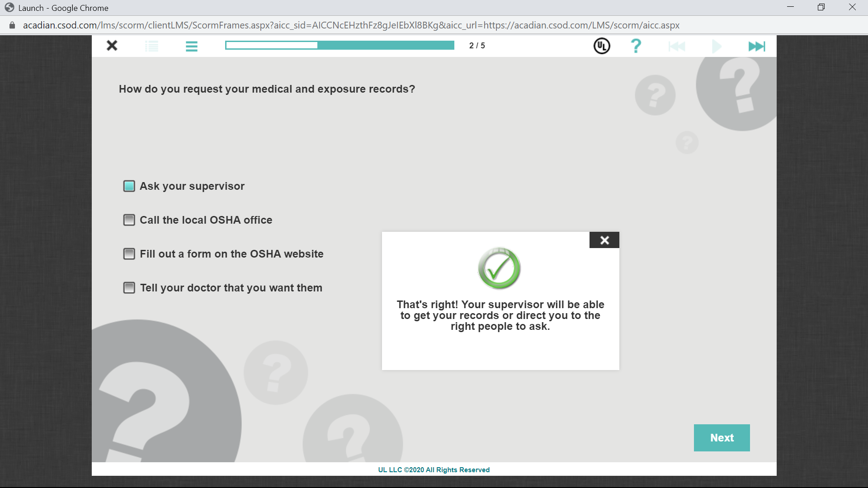Click the '2 / 5' page counter
This screenshot has width=868, height=488.
[x=477, y=46]
